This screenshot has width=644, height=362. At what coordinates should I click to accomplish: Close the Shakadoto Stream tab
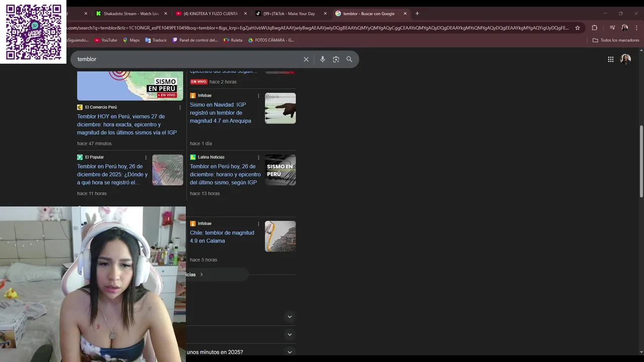[x=166, y=14]
